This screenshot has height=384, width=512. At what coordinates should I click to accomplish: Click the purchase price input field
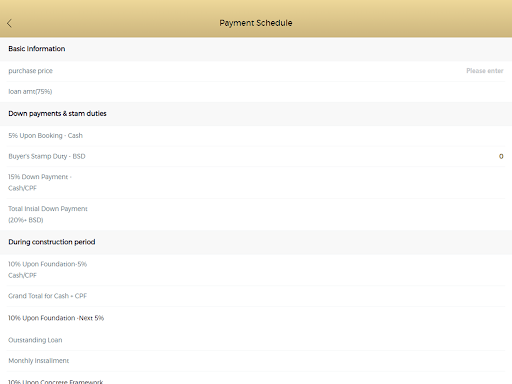[x=256, y=71]
